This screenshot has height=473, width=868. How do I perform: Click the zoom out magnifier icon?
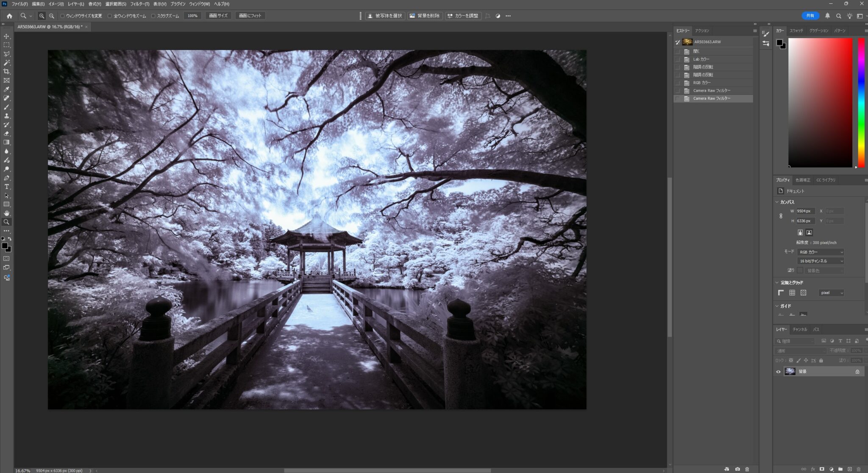coord(52,16)
